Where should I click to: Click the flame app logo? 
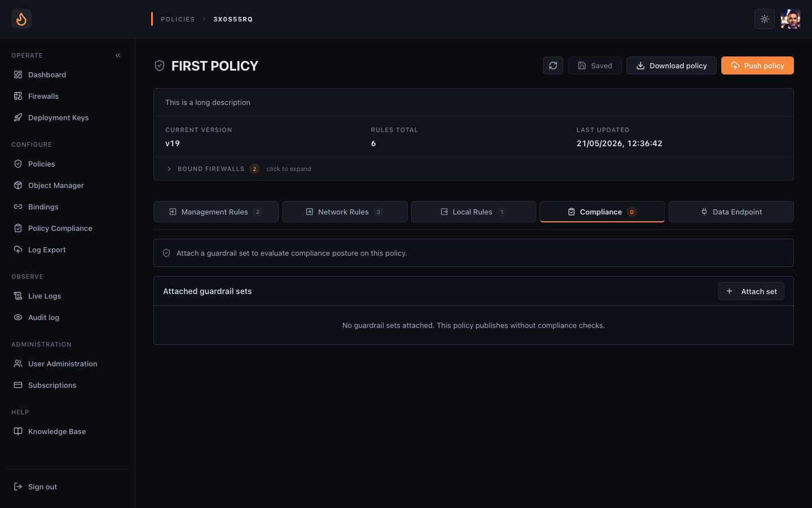tap(21, 19)
